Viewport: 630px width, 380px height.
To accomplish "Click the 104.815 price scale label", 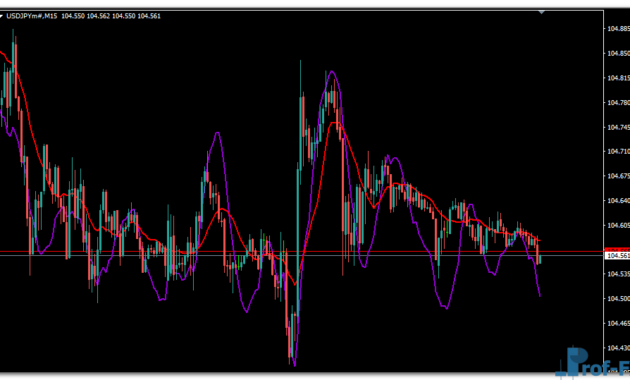I will 618,78.
